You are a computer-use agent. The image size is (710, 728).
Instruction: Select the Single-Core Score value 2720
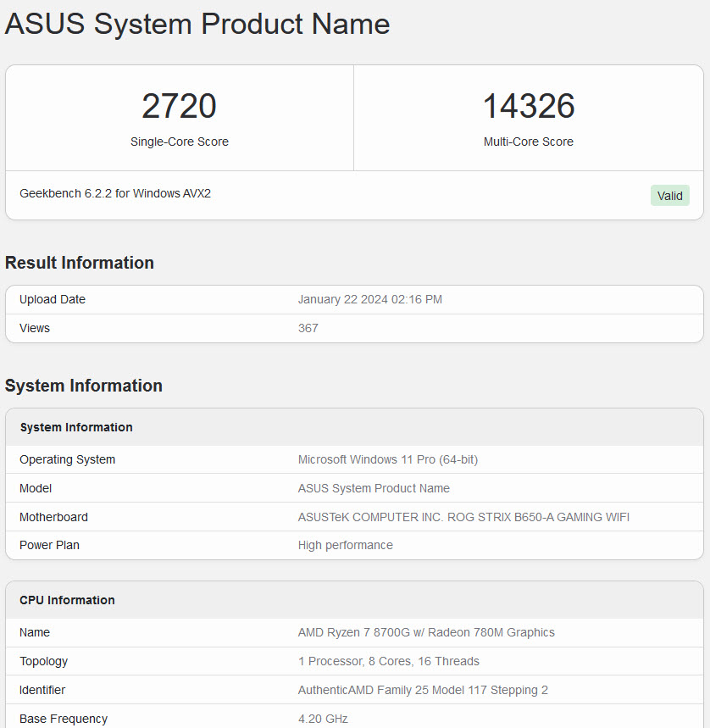179,105
